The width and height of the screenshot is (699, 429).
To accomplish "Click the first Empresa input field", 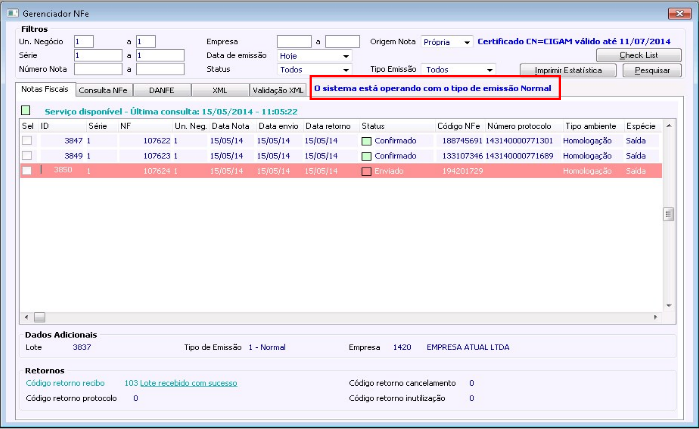I will tap(294, 42).
